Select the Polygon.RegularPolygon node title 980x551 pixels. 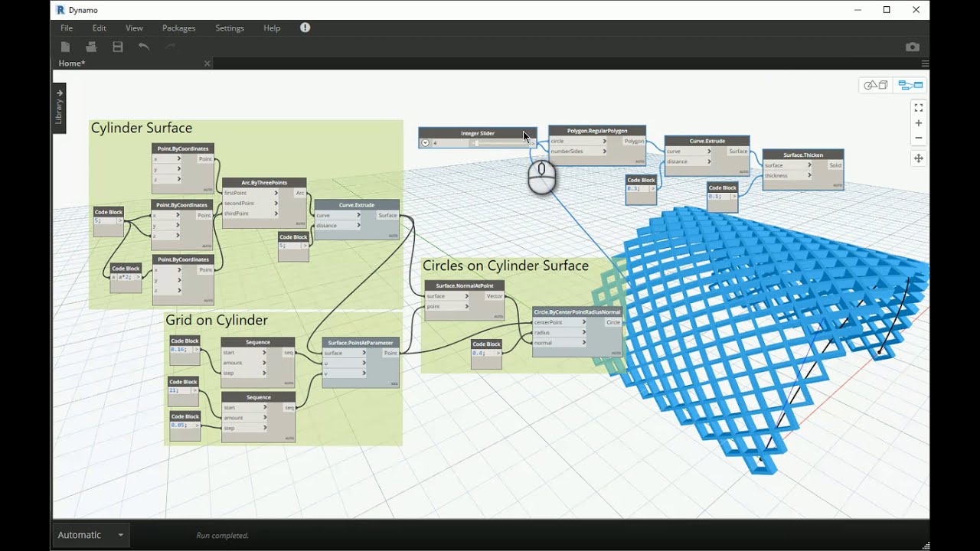597,131
